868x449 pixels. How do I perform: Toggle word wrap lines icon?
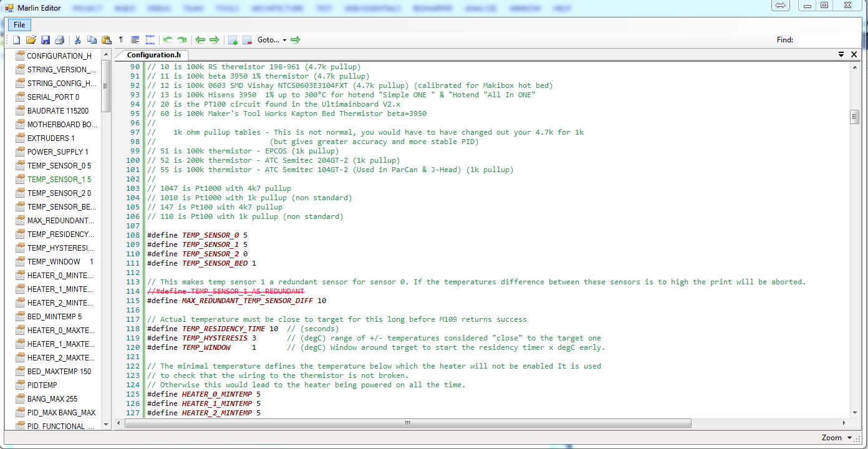(x=135, y=40)
